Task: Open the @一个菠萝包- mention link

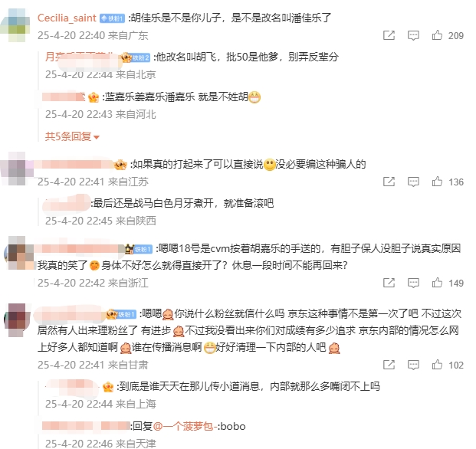Action: [x=185, y=426]
